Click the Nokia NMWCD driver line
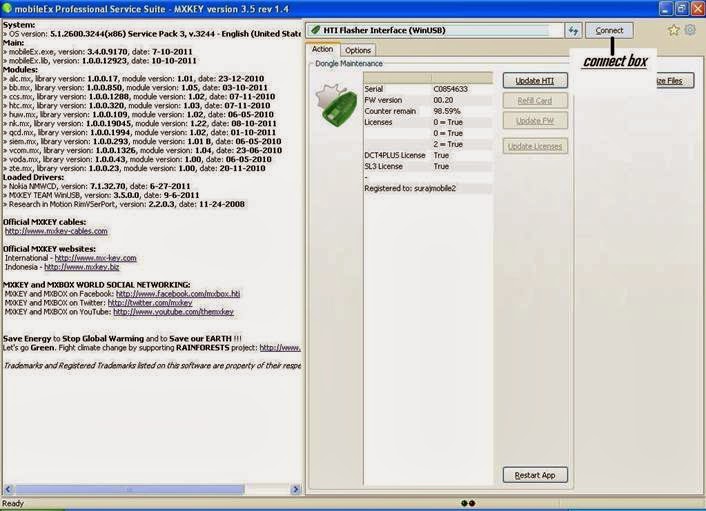The height and width of the screenshot is (511, 706). [x=97, y=186]
